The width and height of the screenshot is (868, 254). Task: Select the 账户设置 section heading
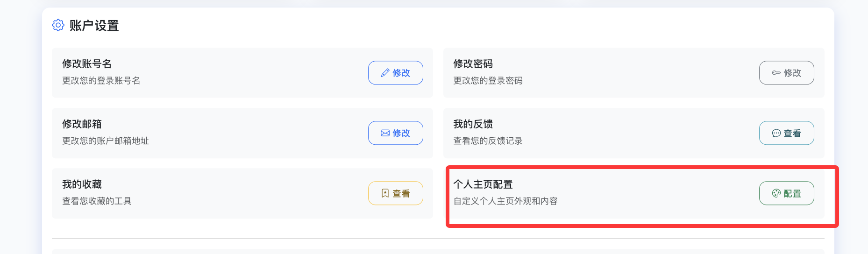pos(94,26)
